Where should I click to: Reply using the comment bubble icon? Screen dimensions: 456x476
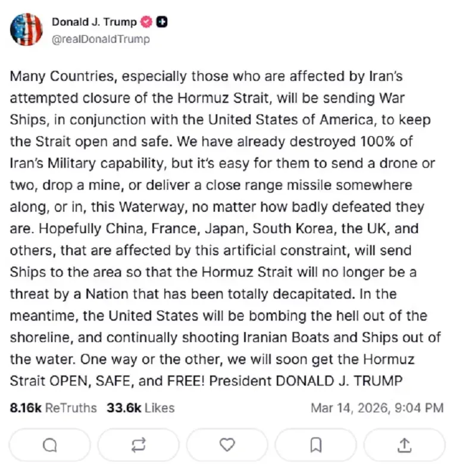point(50,444)
